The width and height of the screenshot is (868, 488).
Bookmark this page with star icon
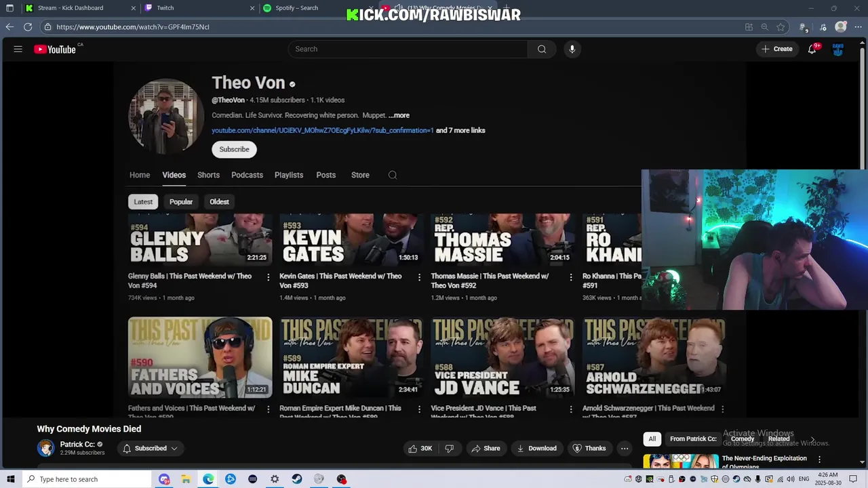coord(781,27)
